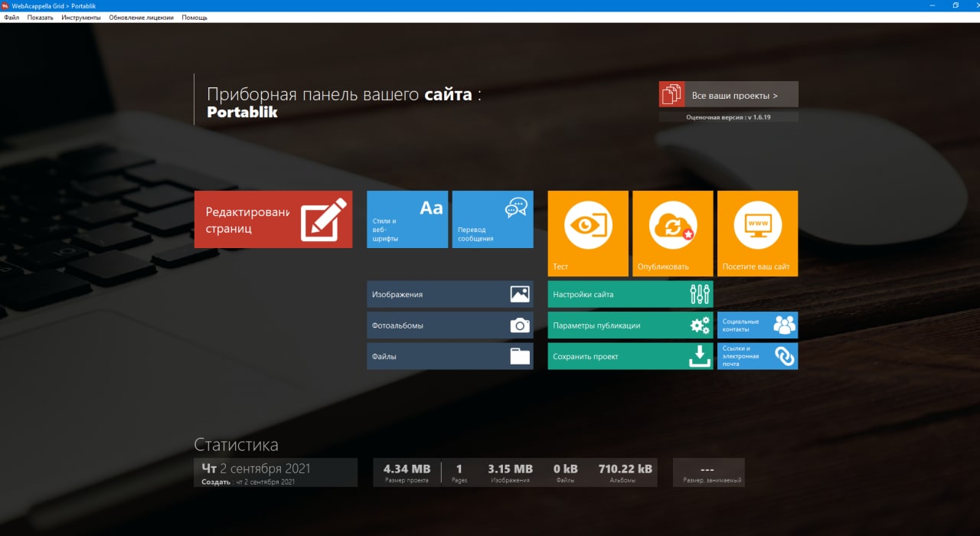Click the Размер, занимаемый statistic box
The height and width of the screenshot is (536, 980).
[x=708, y=472]
